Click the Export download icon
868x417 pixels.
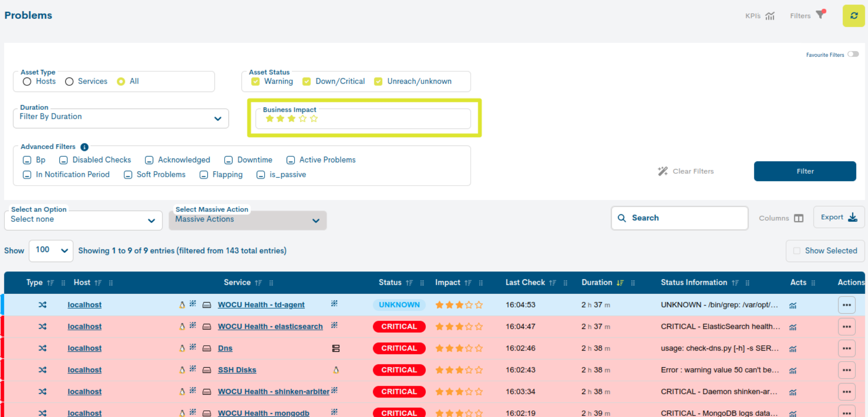(853, 217)
